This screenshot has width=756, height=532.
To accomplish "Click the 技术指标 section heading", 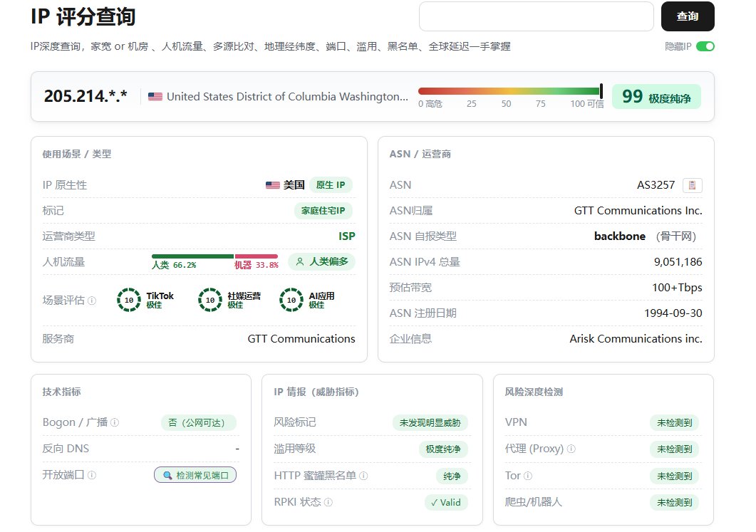I will (61, 392).
